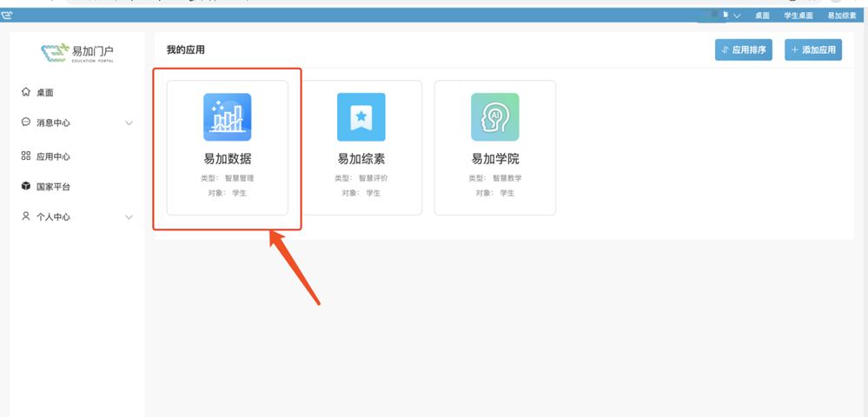Open the 易加综素 bookmark star icon
Screen dimensions: 868x417
pos(361,117)
